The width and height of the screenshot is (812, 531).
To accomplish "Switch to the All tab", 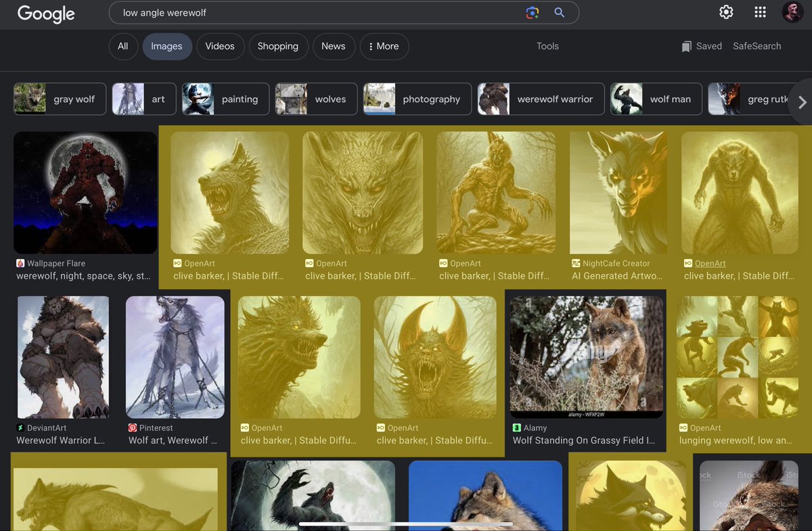I will [123, 46].
